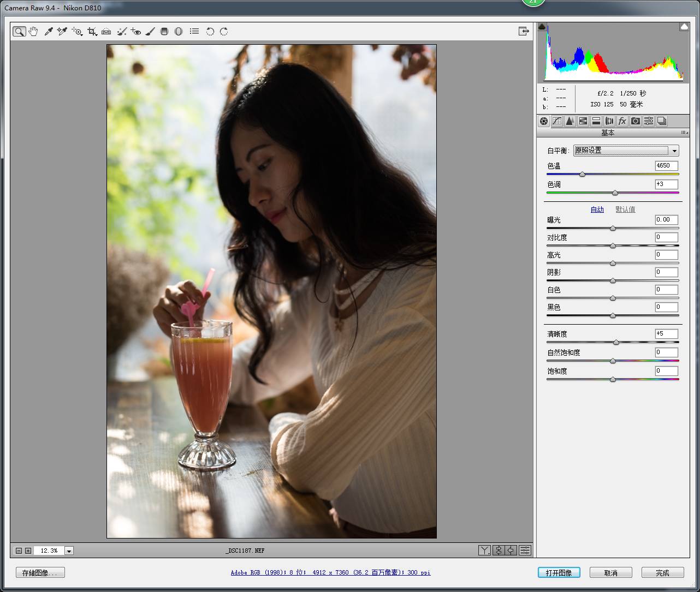Select the Color Sampler tool

click(x=62, y=32)
